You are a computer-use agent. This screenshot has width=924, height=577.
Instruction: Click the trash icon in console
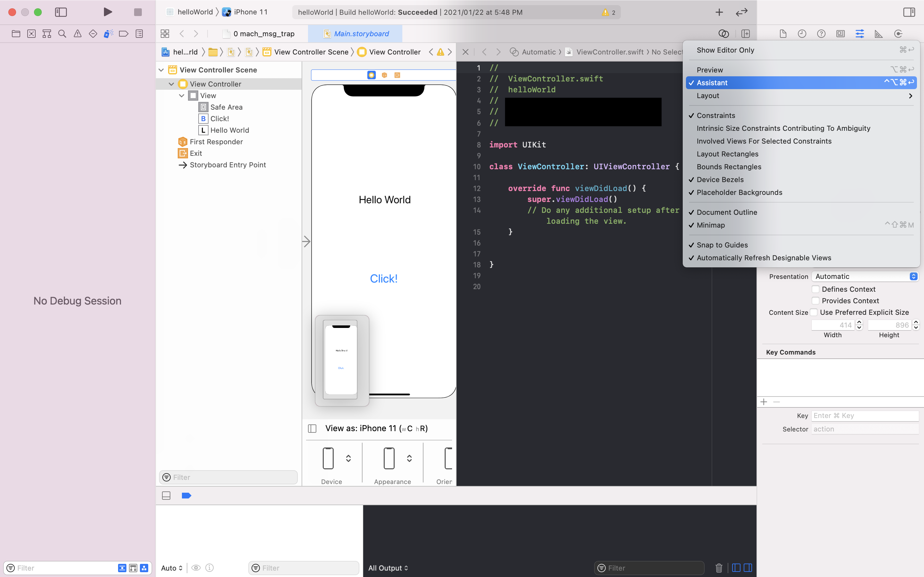[719, 568]
